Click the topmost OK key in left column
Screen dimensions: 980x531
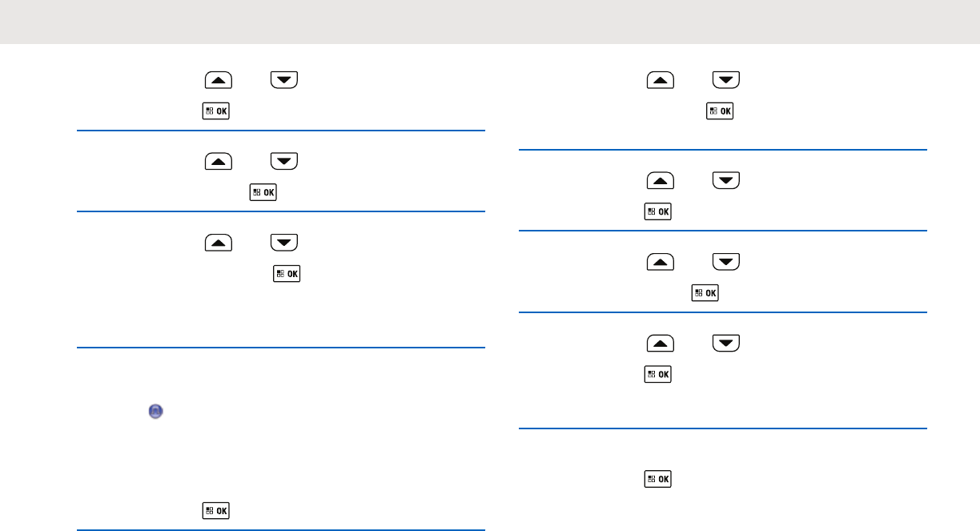pyautogui.click(x=216, y=111)
